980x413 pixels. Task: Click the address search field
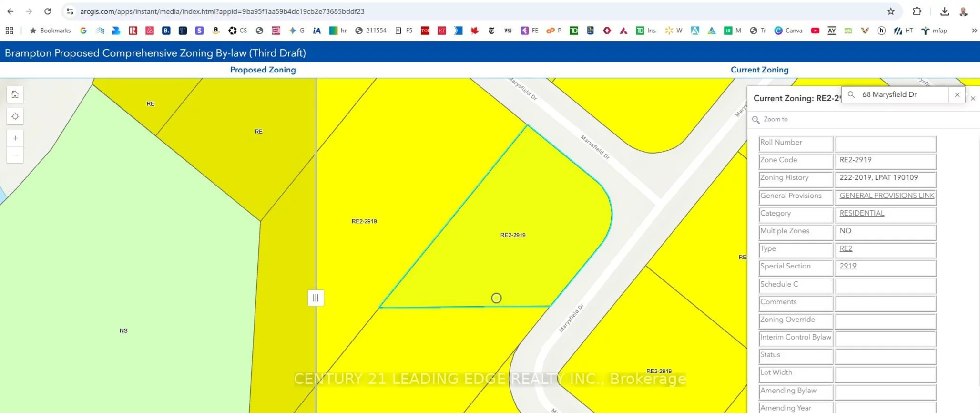point(901,95)
